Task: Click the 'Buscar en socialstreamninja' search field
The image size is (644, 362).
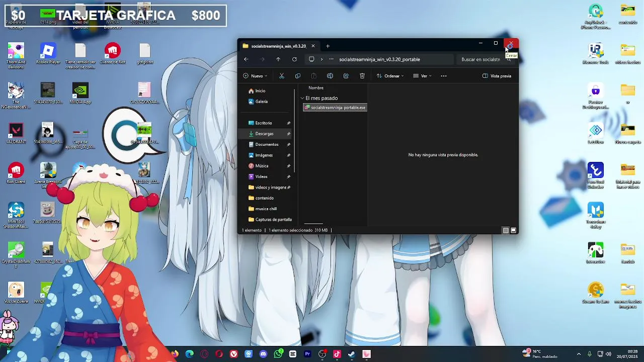Action: [x=484, y=59]
